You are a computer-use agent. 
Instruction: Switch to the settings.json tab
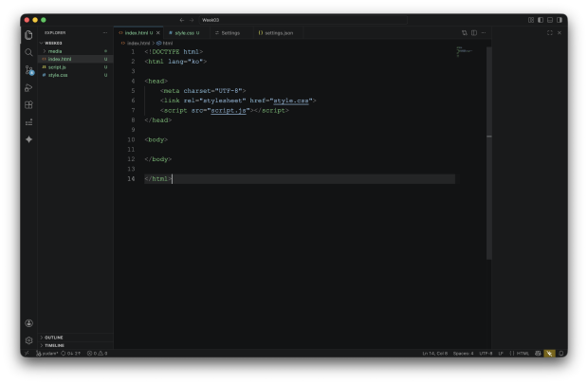[278, 32]
